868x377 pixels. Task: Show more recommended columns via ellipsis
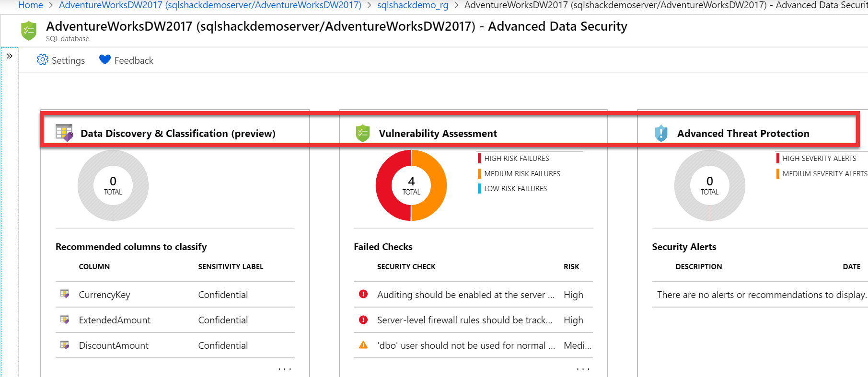coord(285,369)
